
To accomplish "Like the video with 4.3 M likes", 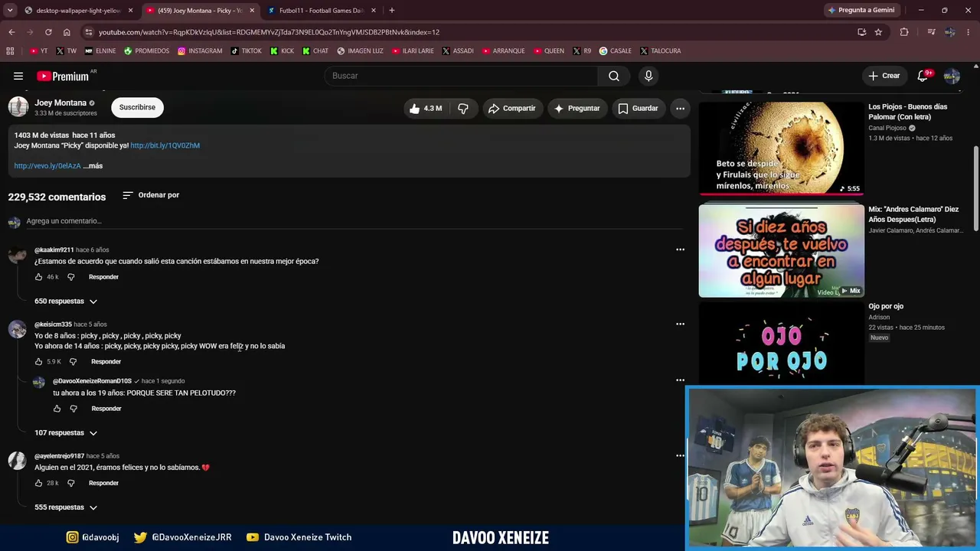I will click(x=426, y=109).
